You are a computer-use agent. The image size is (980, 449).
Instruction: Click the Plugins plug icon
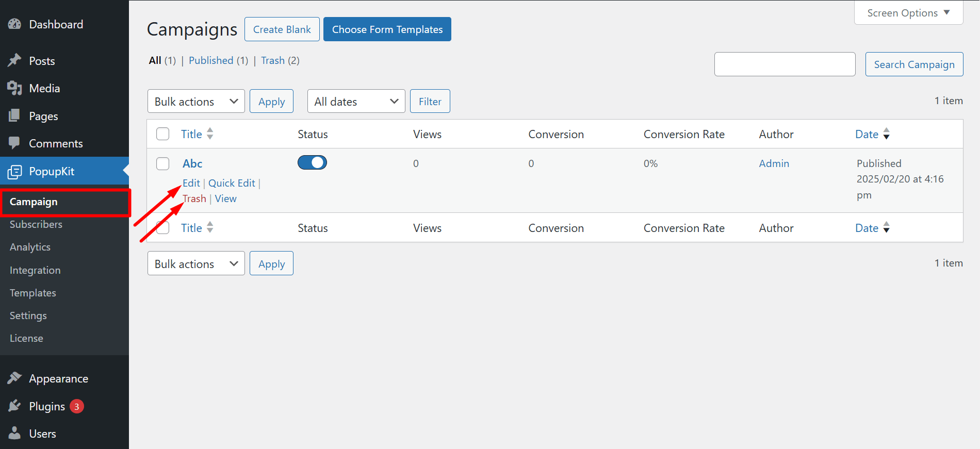[x=14, y=406]
